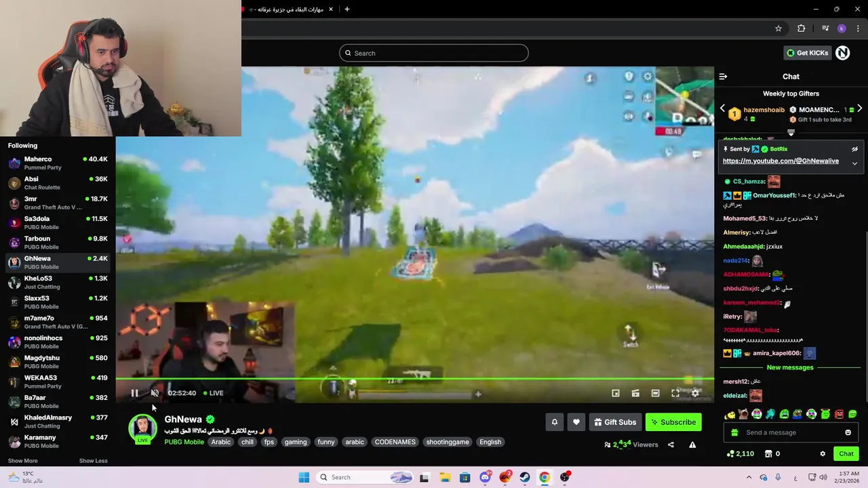Viewport: 868px width, 488px height.
Task: Expand the list with Show More
Action: [22, 461]
